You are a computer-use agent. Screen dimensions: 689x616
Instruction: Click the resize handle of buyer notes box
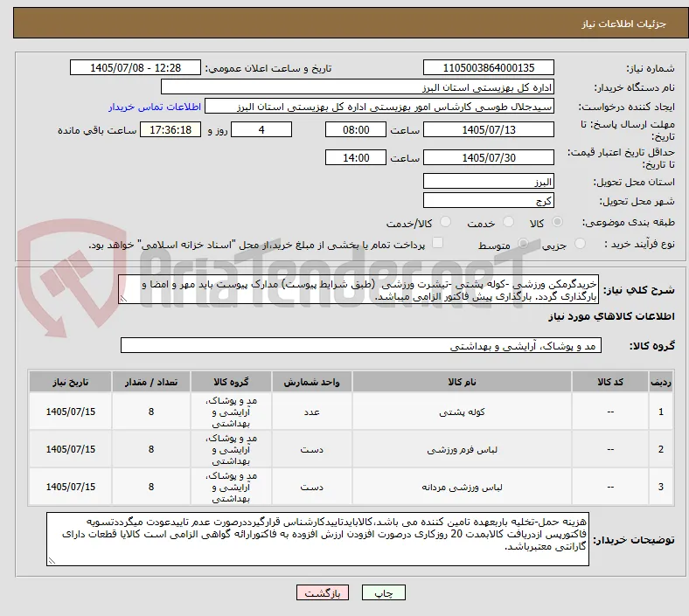click(52, 561)
